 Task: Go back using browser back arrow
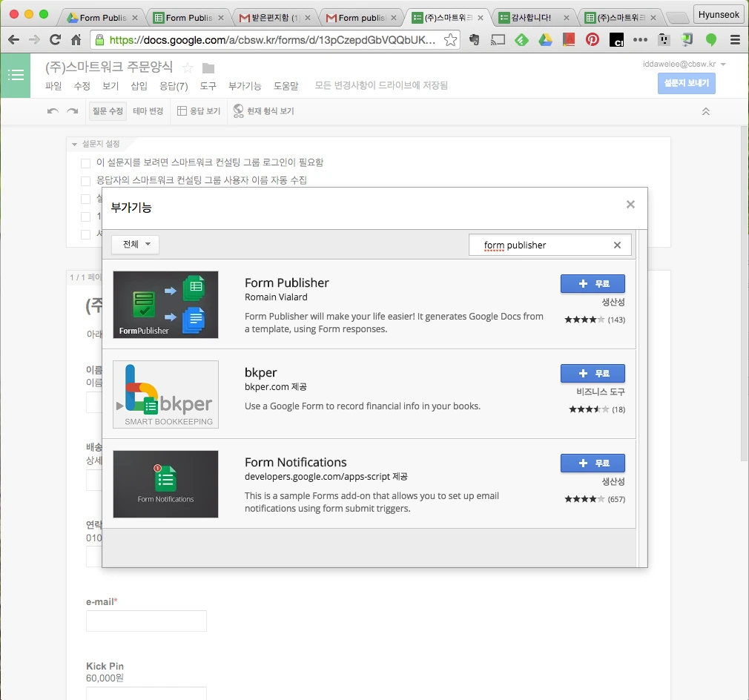[14, 39]
